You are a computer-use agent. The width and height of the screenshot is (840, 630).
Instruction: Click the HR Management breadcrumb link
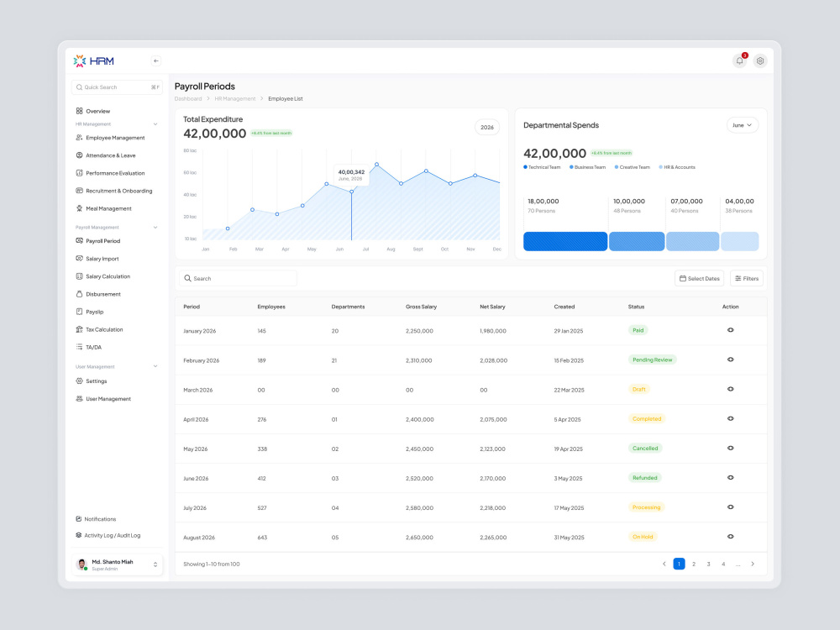pyautogui.click(x=234, y=99)
